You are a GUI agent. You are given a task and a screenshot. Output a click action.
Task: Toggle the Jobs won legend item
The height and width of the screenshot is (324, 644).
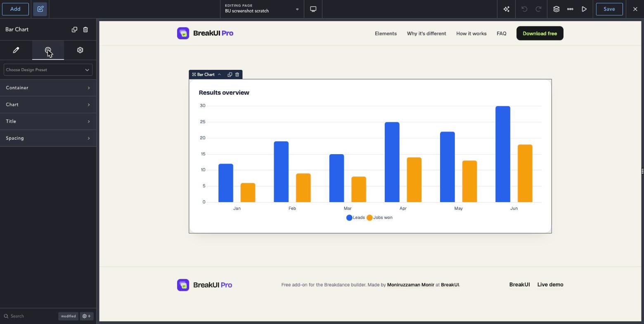tap(379, 217)
